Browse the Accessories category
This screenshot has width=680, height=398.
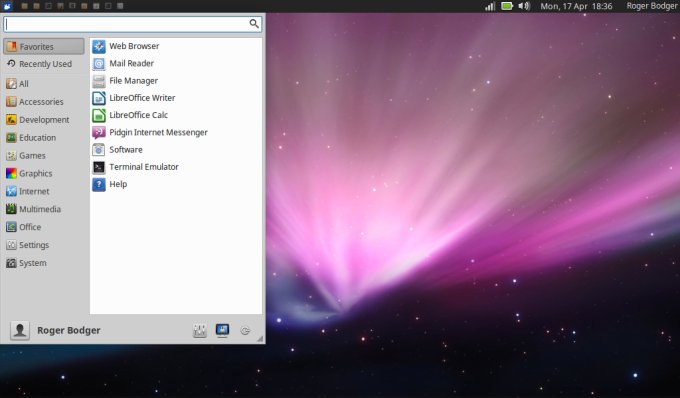(44, 102)
